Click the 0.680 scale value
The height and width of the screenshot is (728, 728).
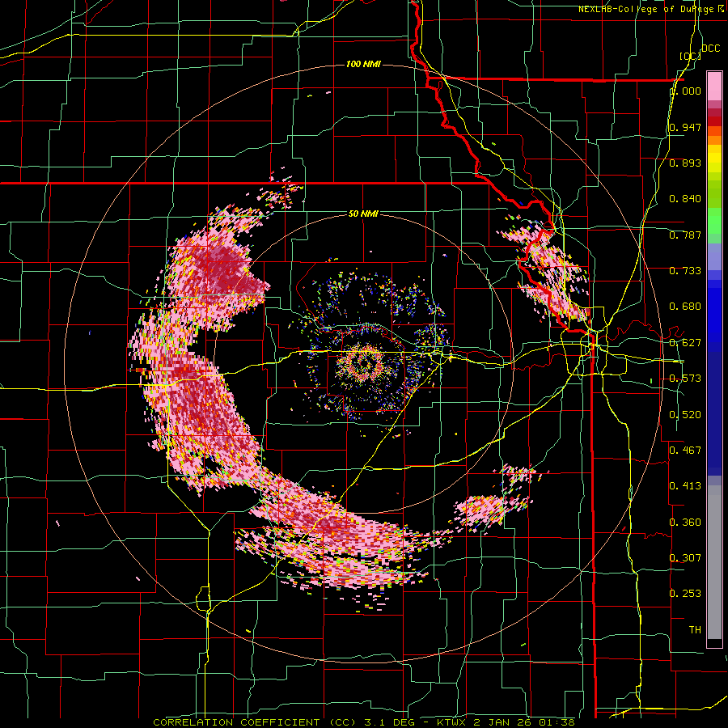(685, 306)
